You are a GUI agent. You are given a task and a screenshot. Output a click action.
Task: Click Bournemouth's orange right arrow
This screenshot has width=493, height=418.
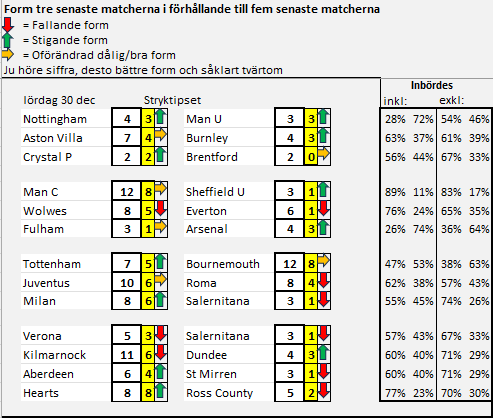coord(323,261)
